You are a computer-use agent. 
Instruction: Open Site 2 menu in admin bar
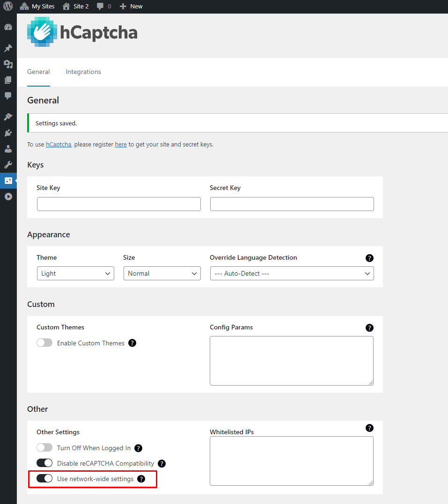coord(75,7)
